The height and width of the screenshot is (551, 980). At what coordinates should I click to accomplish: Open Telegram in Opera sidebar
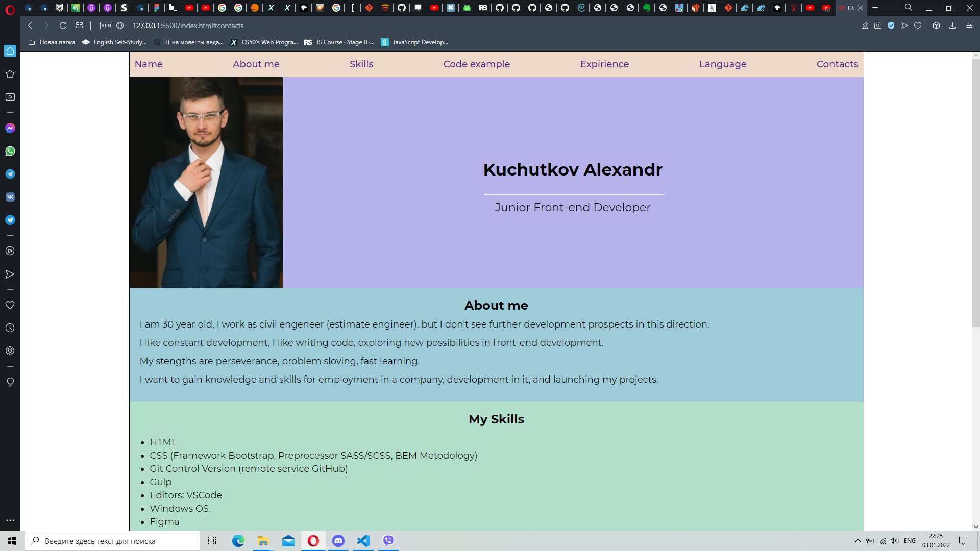pos(10,174)
